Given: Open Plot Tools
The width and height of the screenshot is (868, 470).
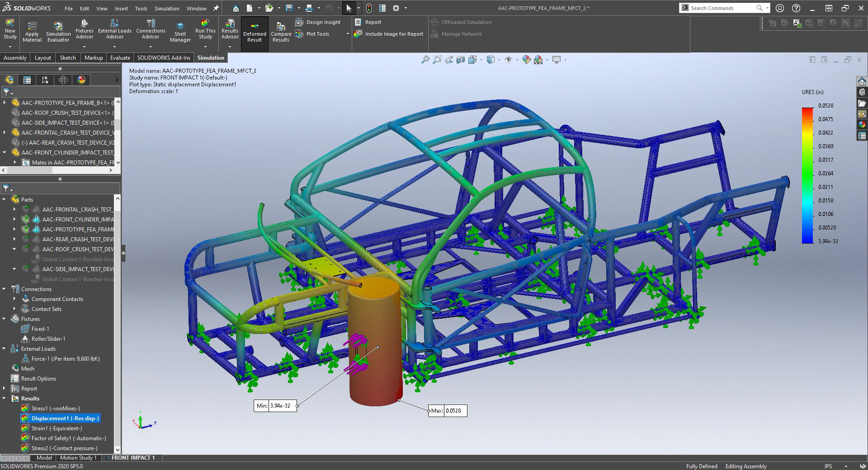Looking at the screenshot, I should 312,34.
